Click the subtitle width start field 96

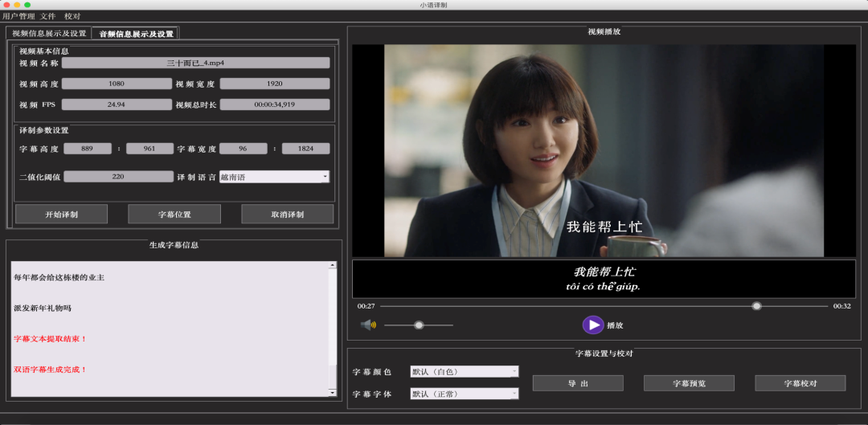pyautogui.click(x=244, y=149)
